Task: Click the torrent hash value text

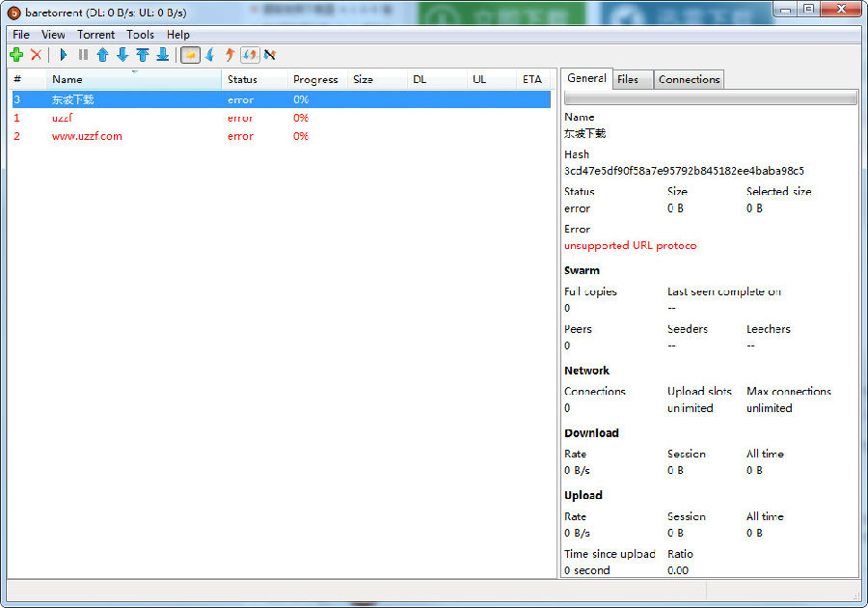Action: tap(684, 171)
